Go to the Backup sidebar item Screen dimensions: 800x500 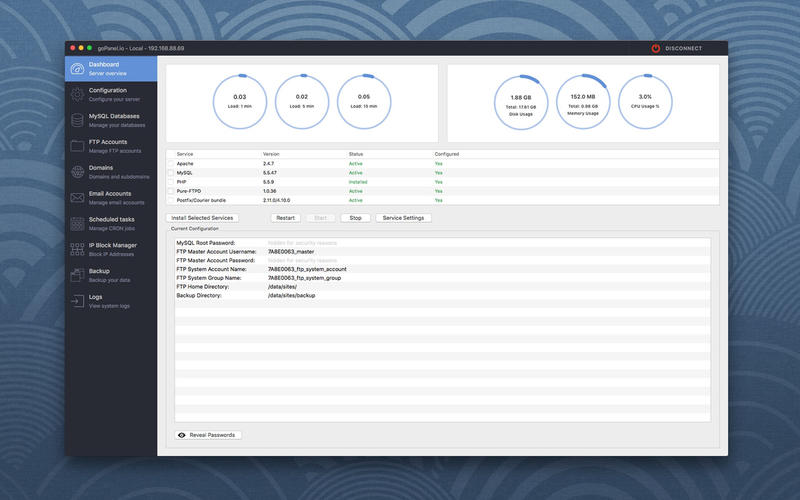pos(99,271)
